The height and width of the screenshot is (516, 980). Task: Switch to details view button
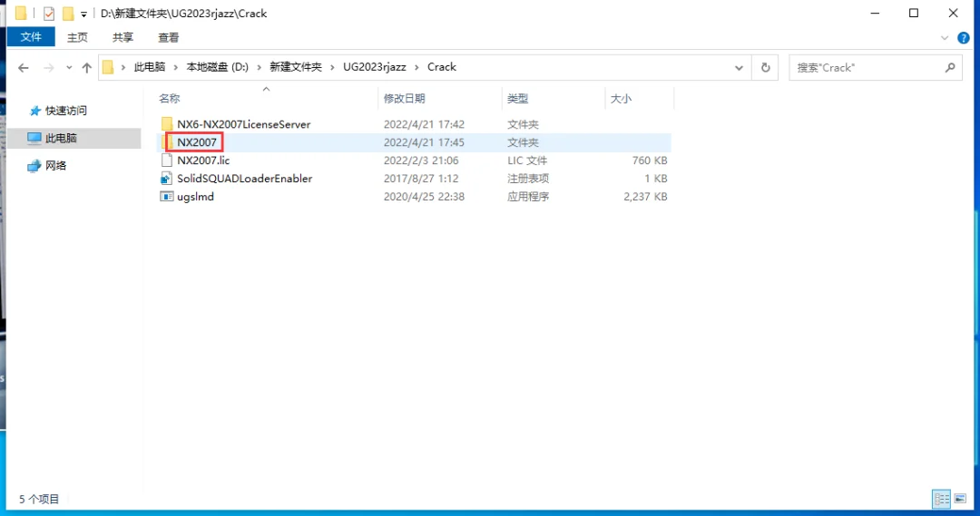[x=941, y=499]
